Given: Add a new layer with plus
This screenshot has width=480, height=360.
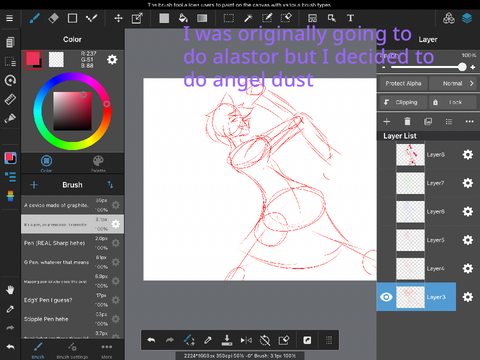Looking at the screenshot, I should click(x=387, y=121).
